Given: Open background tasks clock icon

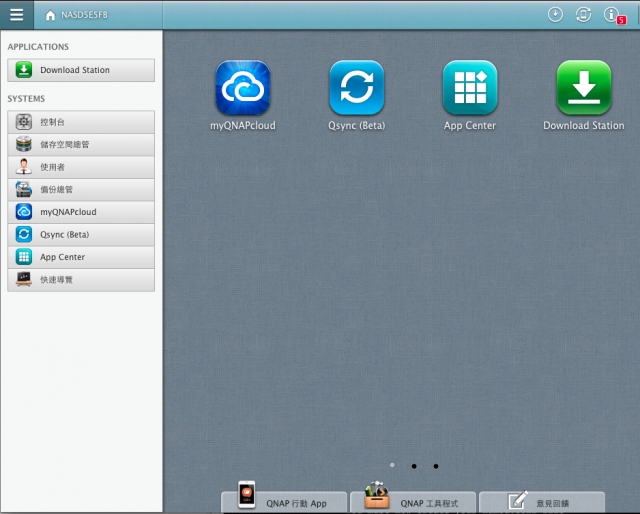Looking at the screenshot, I should [x=555, y=15].
